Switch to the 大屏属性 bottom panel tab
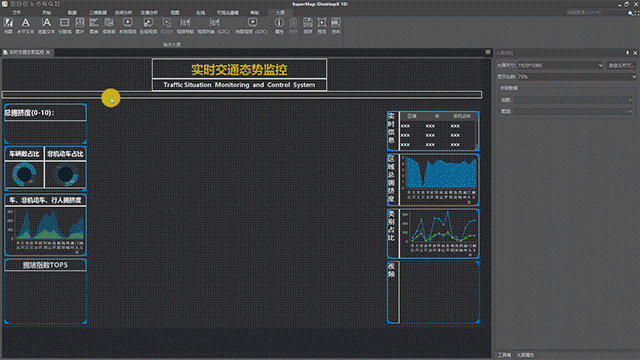Image resolution: width=640 pixels, height=360 pixels. 525,355
